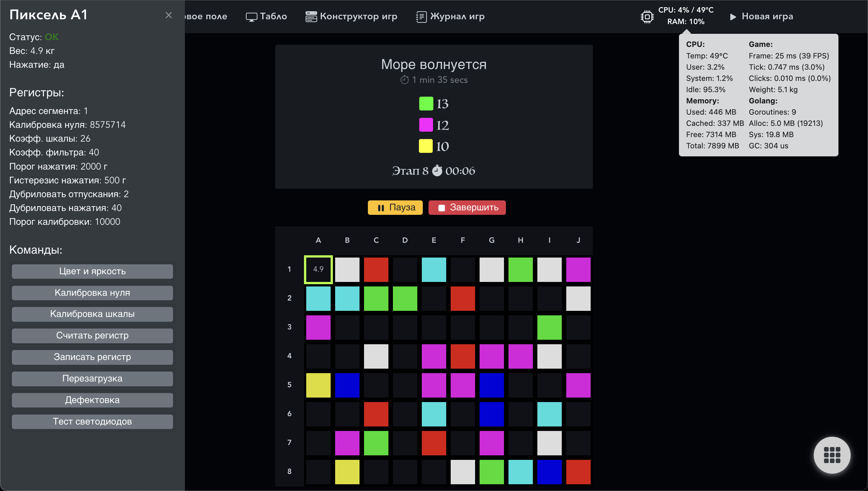The height and width of the screenshot is (491, 868).
Task: Click Калибровка нуля: 8575714 register value
Action: (67, 125)
